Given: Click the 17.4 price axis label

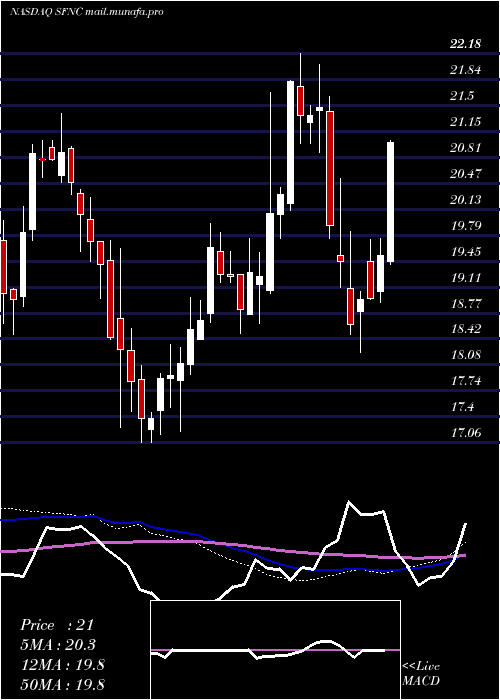Looking at the screenshot, I should tap(462, 407).
